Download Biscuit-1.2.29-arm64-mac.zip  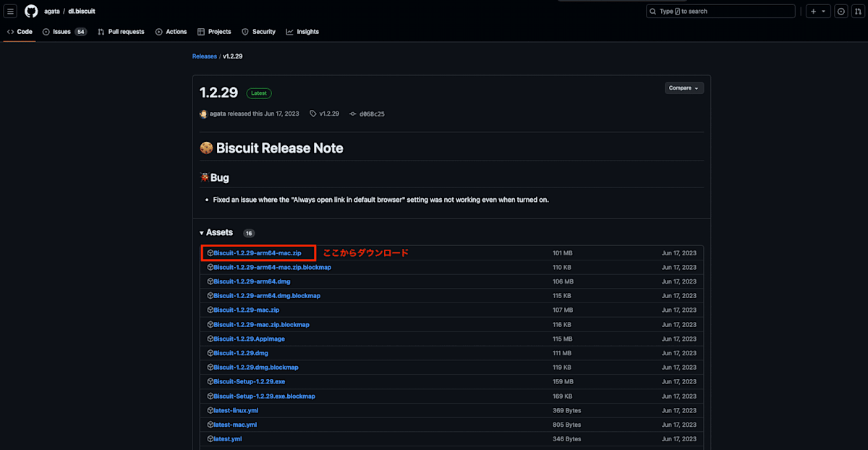(x=258, y=253)
